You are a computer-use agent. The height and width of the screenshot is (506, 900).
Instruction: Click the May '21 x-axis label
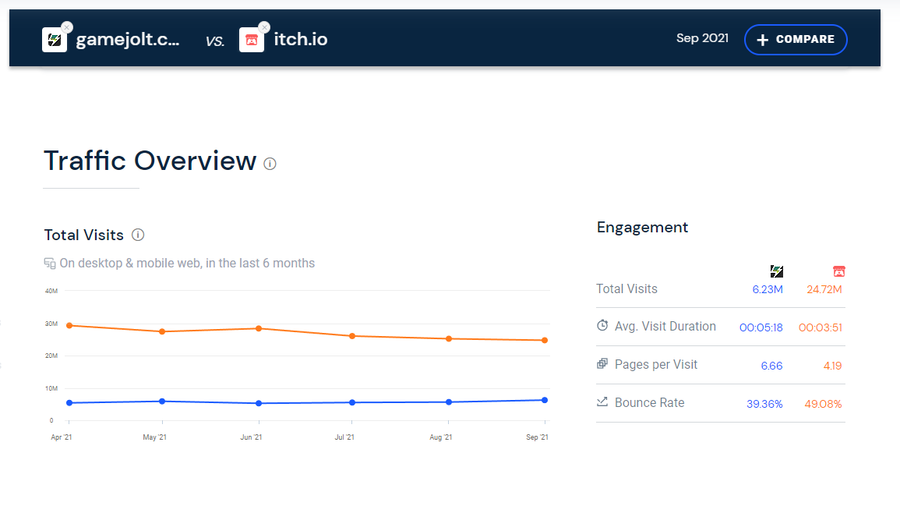pyautogui.click(x=154, y=437)
